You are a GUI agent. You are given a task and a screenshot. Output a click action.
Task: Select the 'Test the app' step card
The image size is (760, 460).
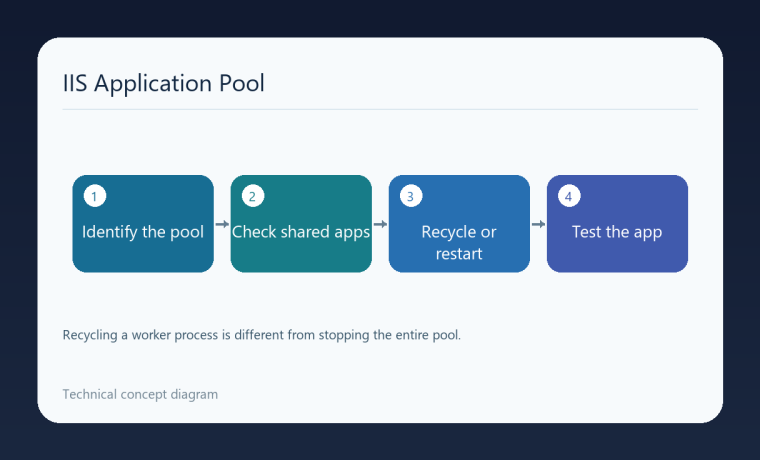click(617, 223)
